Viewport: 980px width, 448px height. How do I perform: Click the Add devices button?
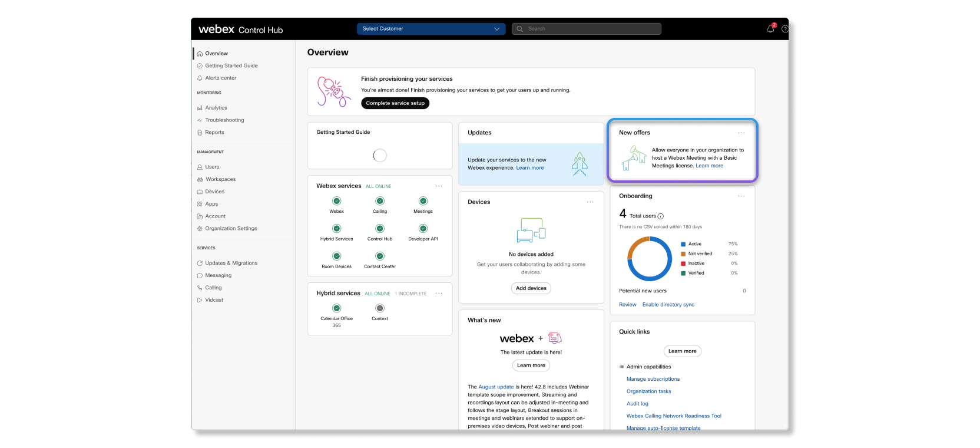tap(531, 288)
